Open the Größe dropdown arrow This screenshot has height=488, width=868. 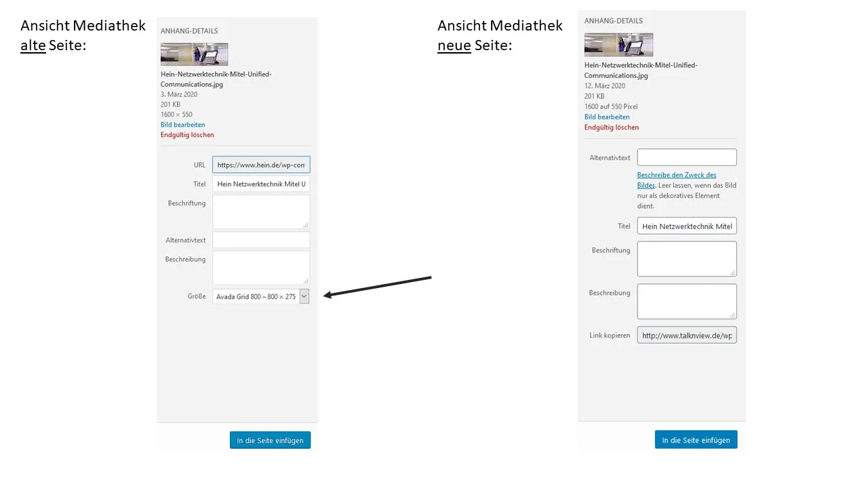coord(304,296)
